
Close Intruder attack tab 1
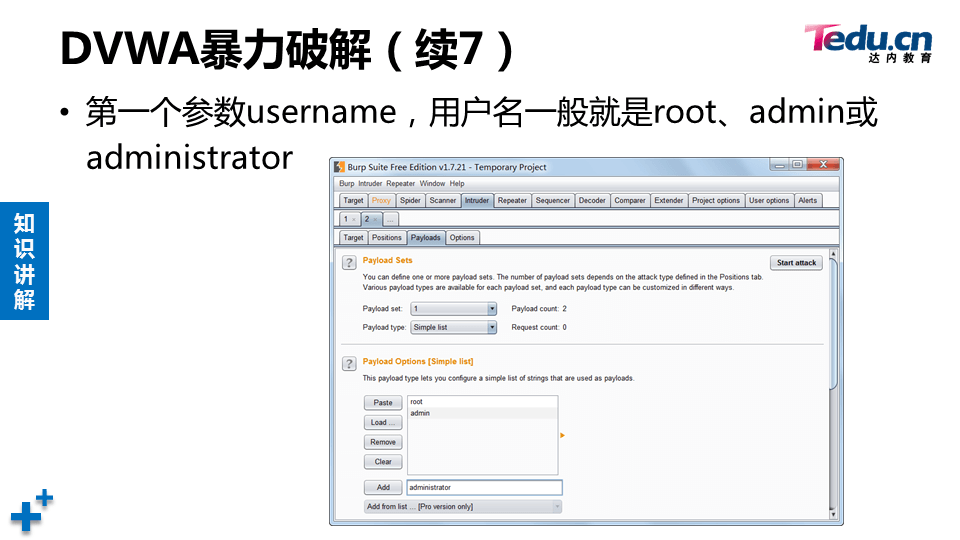tap(354, 219)
